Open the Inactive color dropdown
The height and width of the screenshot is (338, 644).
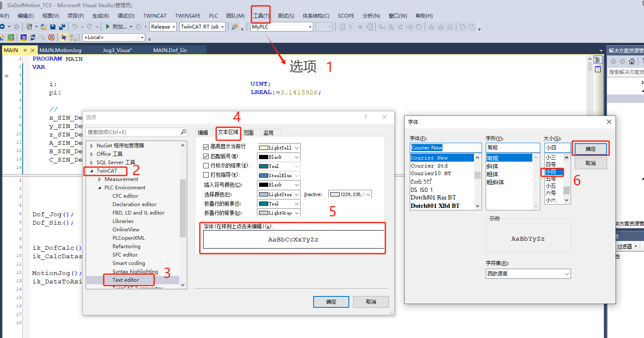(350, 194)
